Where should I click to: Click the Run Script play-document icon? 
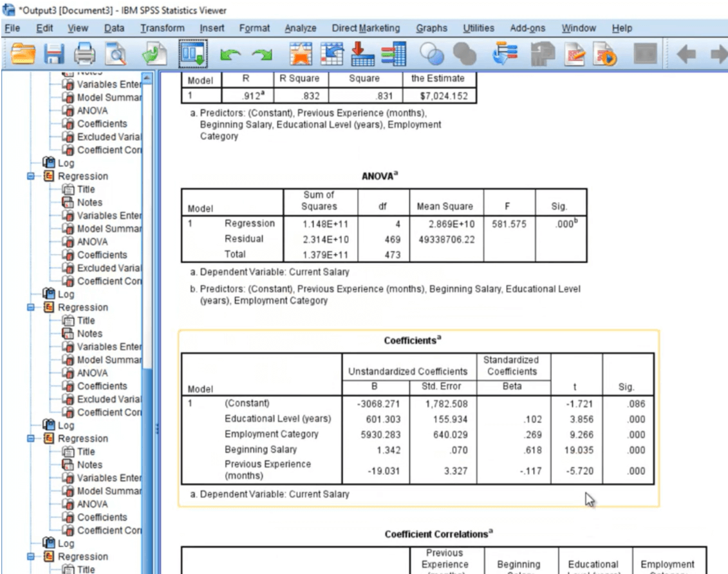coord(605,54)
